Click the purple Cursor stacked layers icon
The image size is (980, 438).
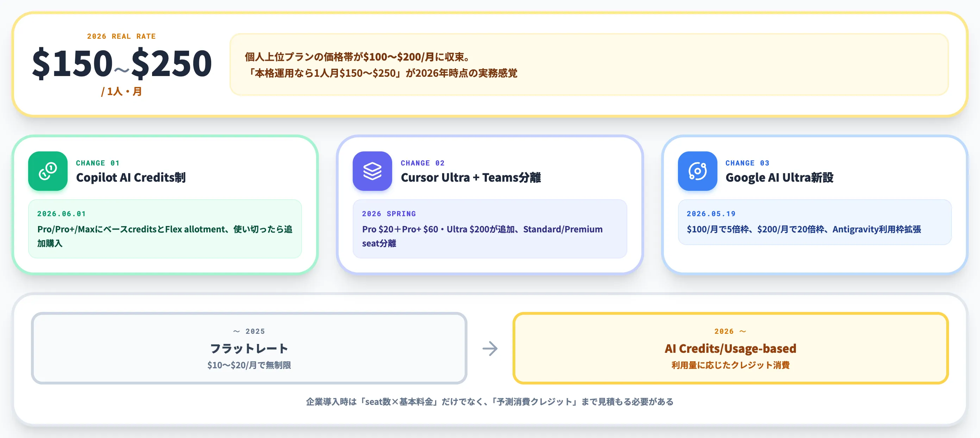[372, 171]
